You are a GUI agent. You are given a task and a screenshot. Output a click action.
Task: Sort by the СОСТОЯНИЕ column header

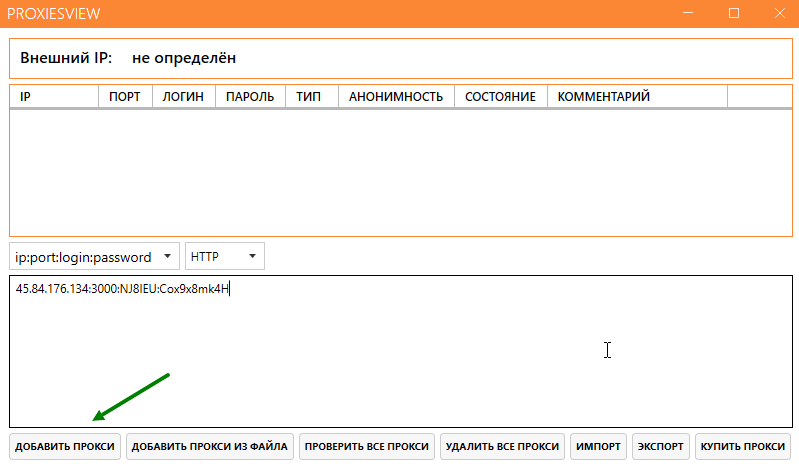(501, 96)
